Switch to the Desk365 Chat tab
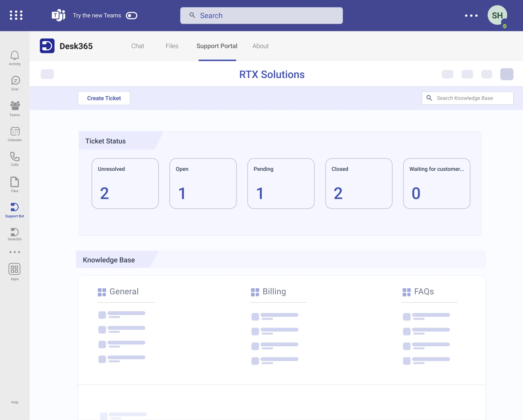523x420 pixels. pos(137,46)
